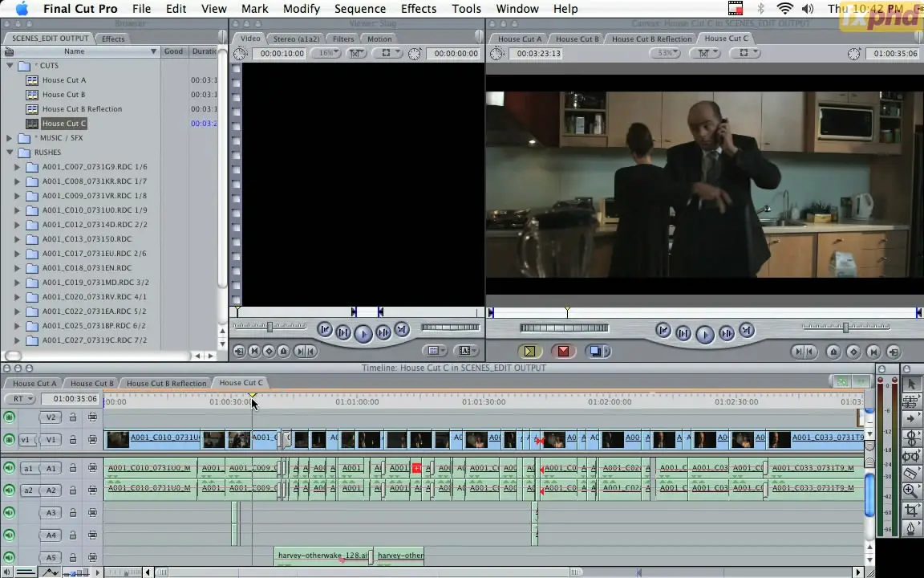The image size is (924, 578).
Task: Switch to House Cut A tab in Canvas
Action: [519, 39]
